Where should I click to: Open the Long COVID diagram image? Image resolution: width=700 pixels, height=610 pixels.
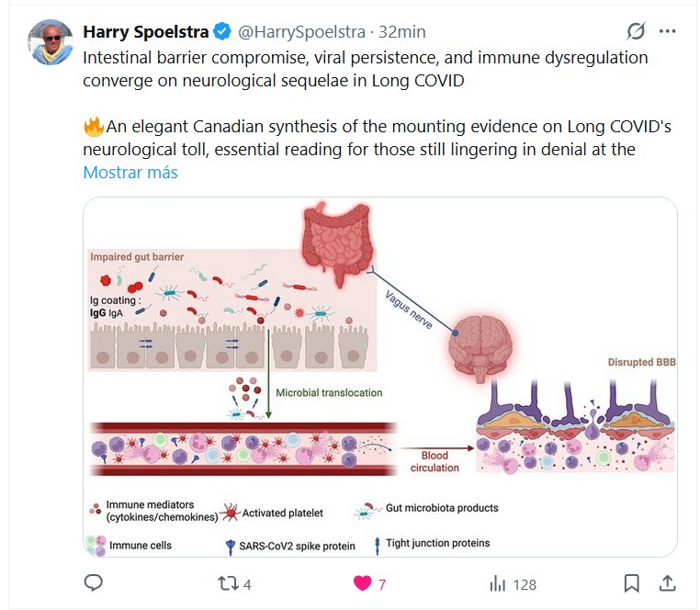coord(380,377)
